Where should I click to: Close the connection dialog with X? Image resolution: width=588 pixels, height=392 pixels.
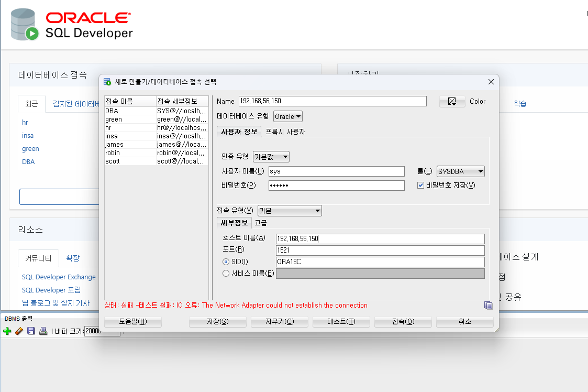coord(491,82)
